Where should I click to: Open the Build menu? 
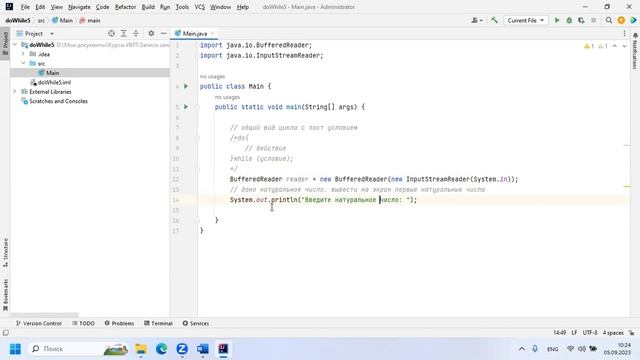click(x=148, y=7)
